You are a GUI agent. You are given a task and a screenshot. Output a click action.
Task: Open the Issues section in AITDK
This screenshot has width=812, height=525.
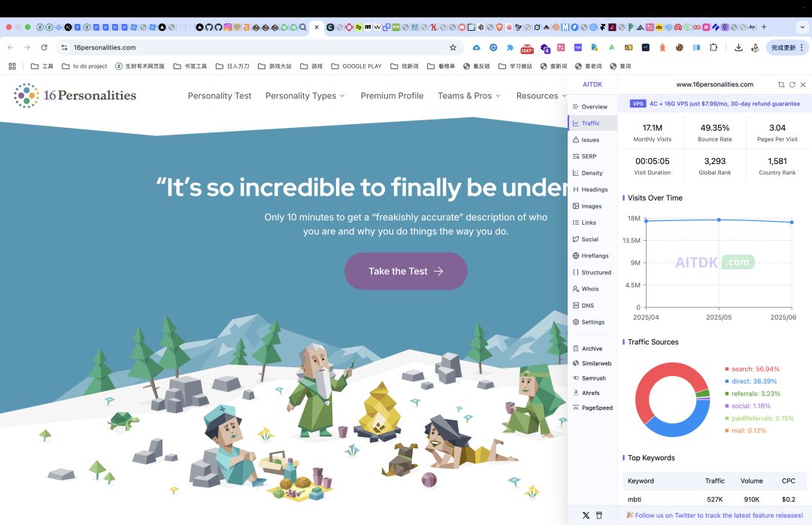point(586,140)
